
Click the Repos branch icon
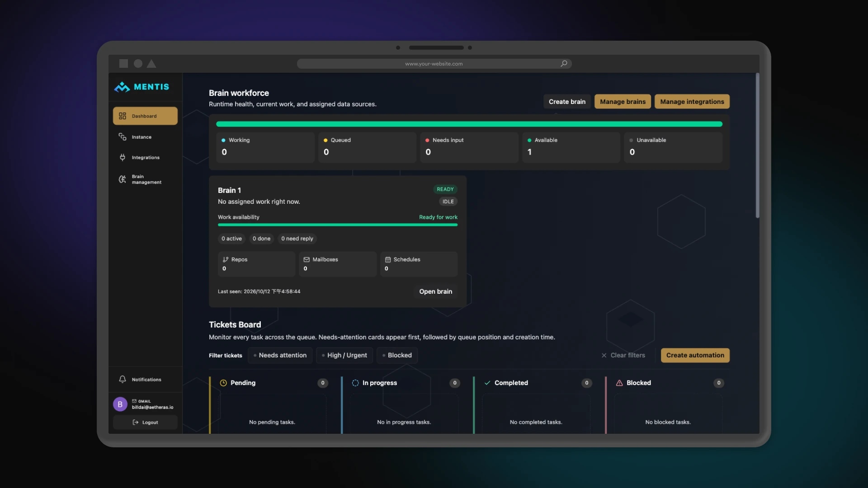(x=226, y=259)
